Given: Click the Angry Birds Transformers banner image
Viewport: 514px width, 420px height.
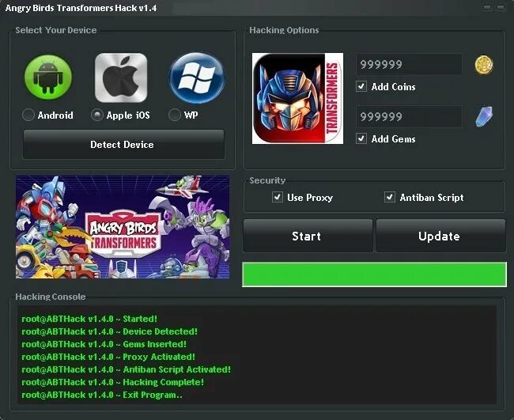Looking at the screenshot, I should 123,227.
